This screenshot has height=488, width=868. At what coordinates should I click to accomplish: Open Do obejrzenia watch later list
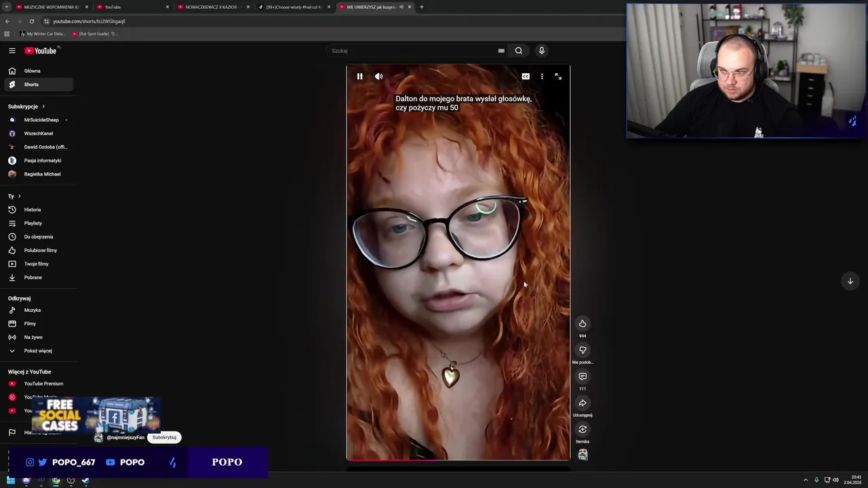(x=38, y=237)
